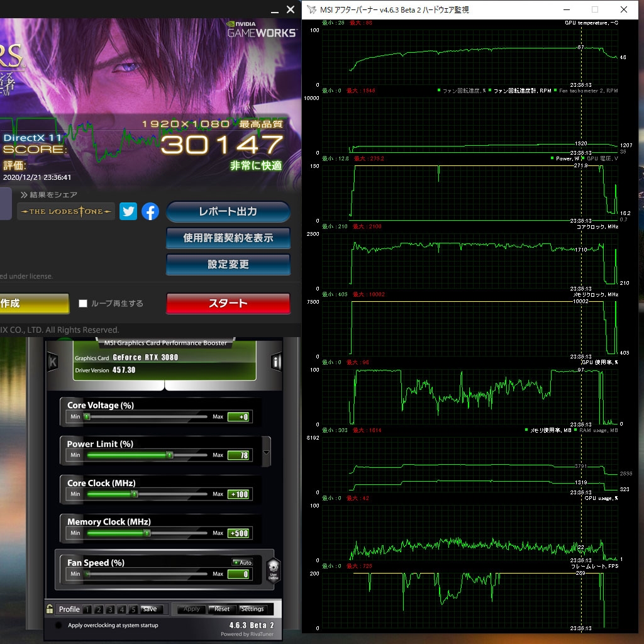Select profile slot 5
Screen dimensions: 644x644
click(133, 609)
